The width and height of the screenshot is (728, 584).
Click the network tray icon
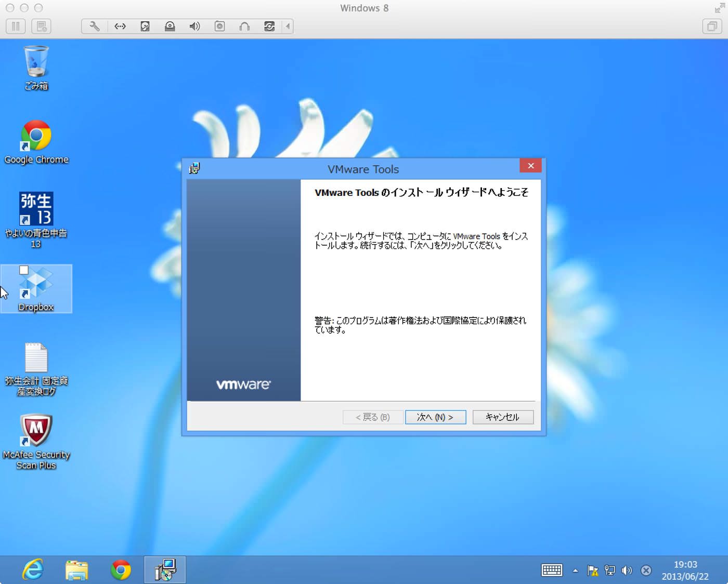pos(610,570)
